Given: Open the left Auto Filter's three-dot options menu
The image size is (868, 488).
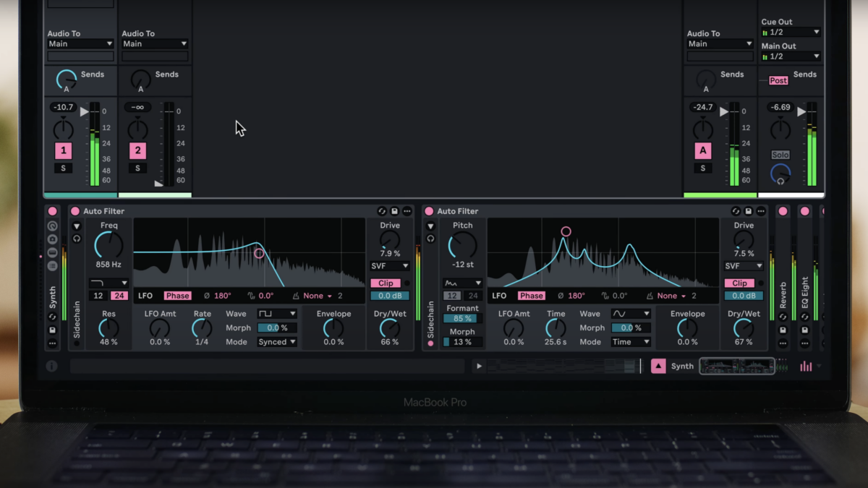Looking at the screenshot, I should [407, 211].
